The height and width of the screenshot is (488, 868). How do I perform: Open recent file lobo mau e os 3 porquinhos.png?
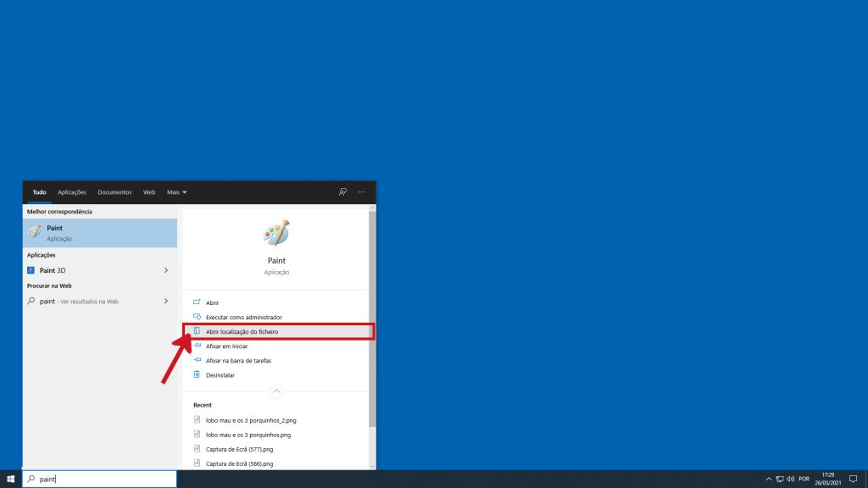(x=248, y=435)
